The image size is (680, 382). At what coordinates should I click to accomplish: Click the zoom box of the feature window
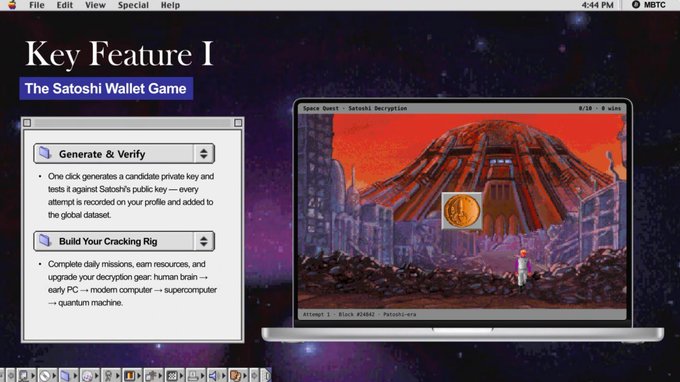[x=238, y=123]
